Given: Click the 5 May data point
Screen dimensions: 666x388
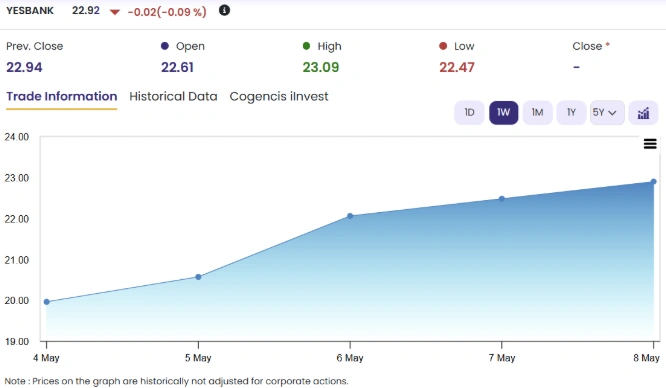Looking at the screenshot, I should (x=198, y=277).
